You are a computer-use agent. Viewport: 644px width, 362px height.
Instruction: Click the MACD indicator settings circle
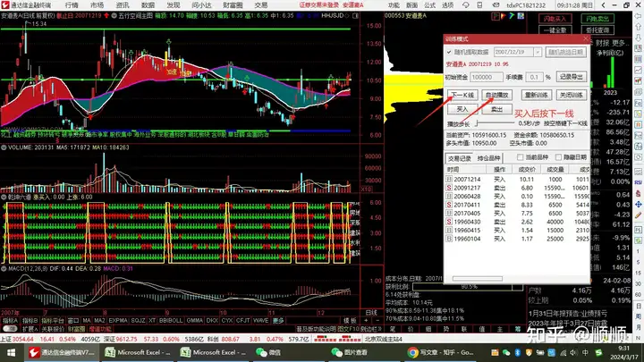click(x=4, y=269)
